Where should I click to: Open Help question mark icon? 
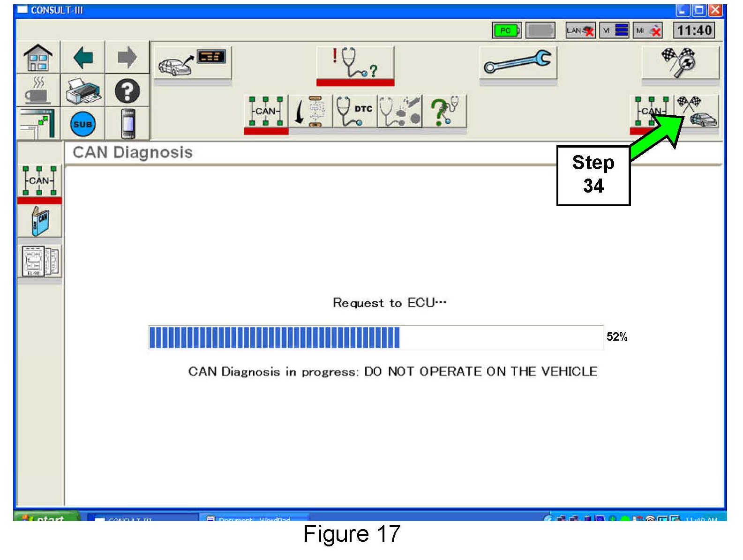point(127,91)
